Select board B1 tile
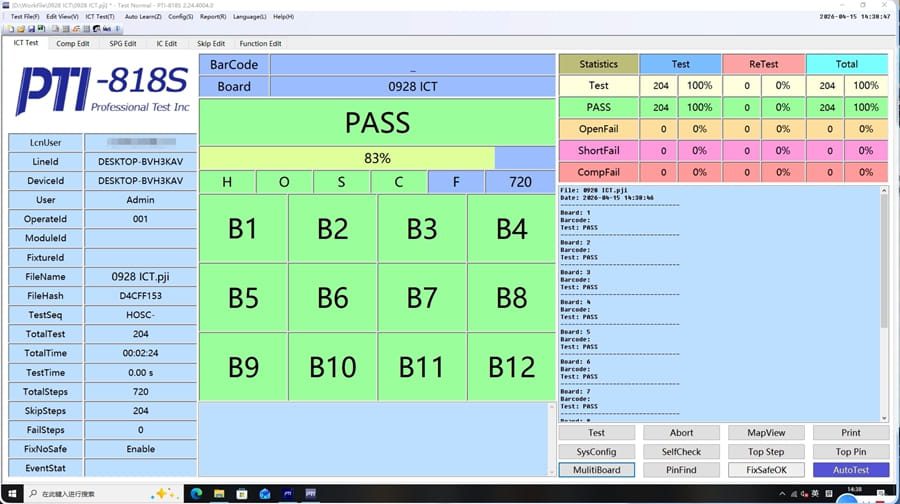The height and width of the screenshot is (504, 900). tap(243, 228)
